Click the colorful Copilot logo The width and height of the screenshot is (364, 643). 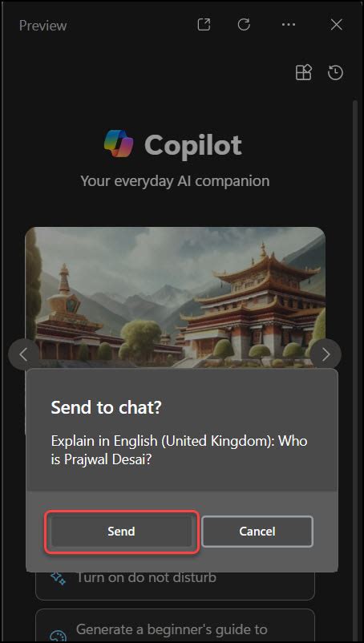119,144
